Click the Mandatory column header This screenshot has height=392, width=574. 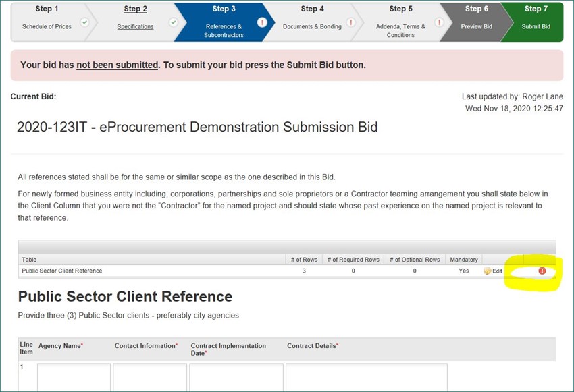[x=464, y=260]
